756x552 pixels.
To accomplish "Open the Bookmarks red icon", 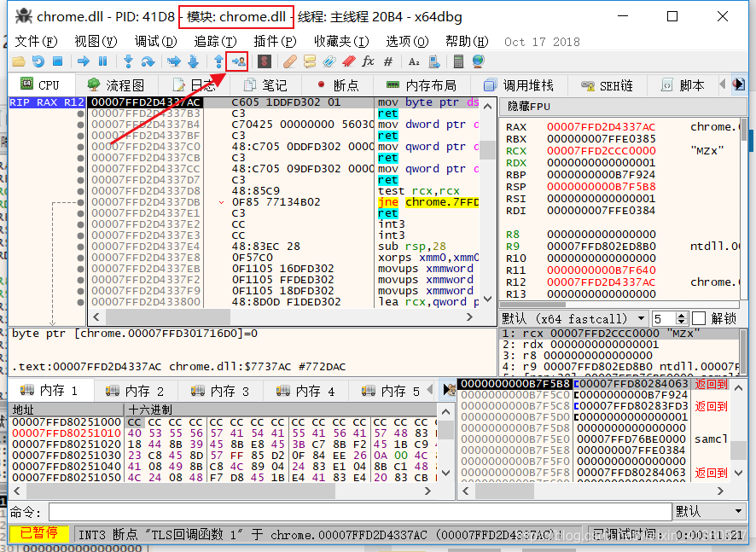I will (x=349, y=61).
